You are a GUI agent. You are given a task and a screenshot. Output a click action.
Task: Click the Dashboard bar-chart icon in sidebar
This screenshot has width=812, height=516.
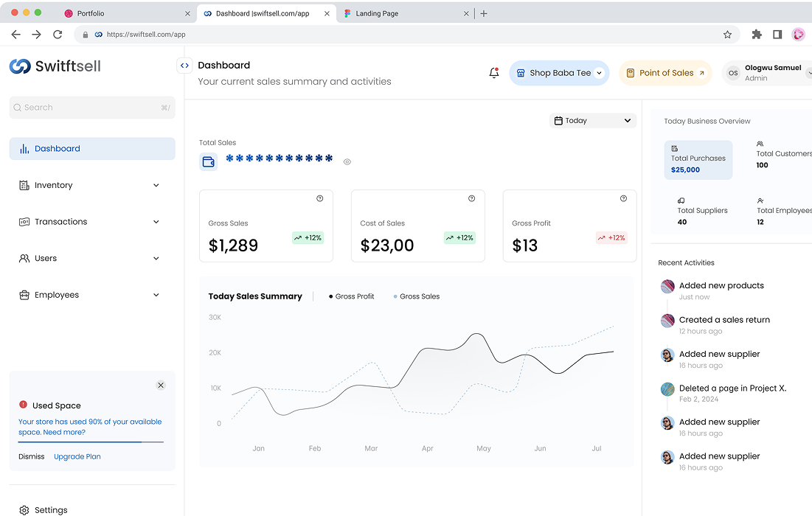pos(24,149)
